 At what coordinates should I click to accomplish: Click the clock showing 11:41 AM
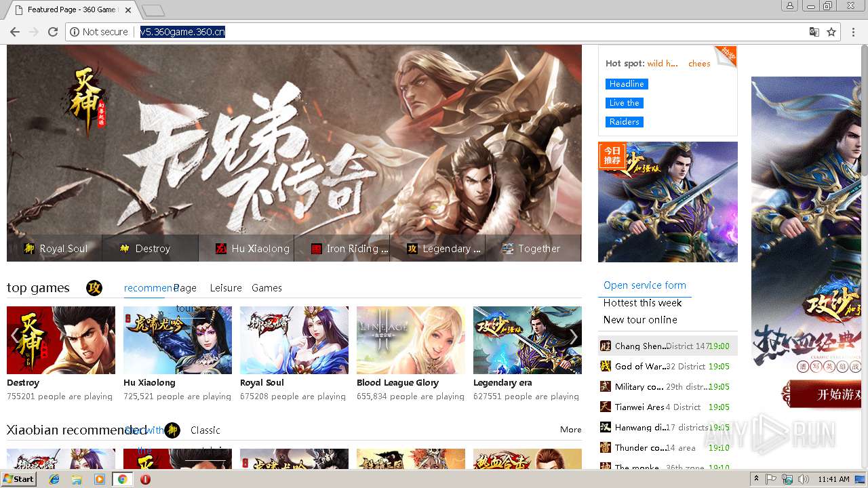(x=833, y=479)
